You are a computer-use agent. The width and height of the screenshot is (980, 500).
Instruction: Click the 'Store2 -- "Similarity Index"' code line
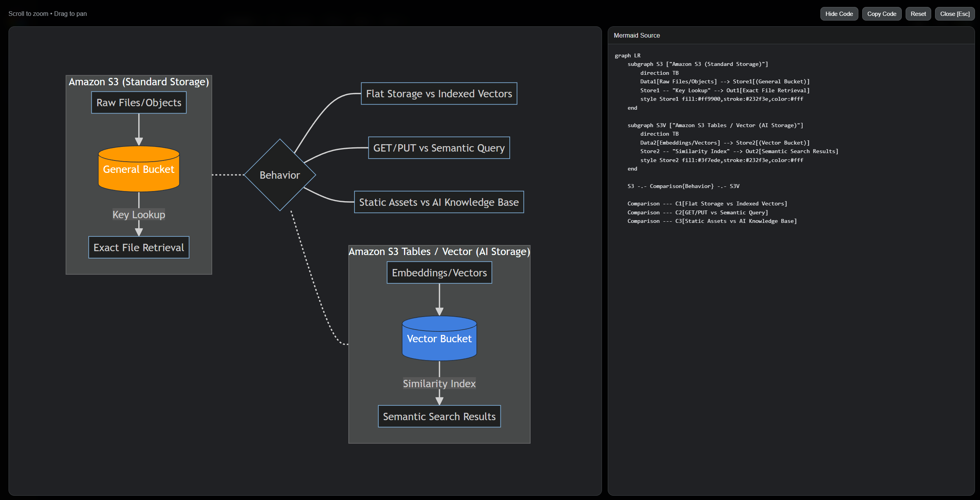pyautogui.click(x=739, y=152)
